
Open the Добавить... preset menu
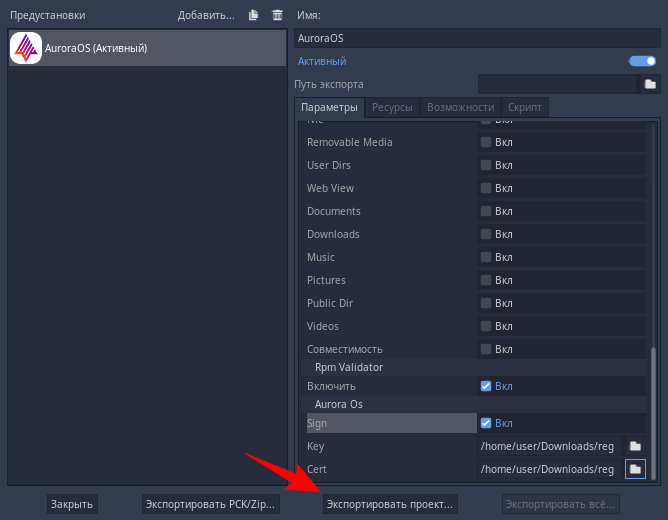tap(206, 15)
